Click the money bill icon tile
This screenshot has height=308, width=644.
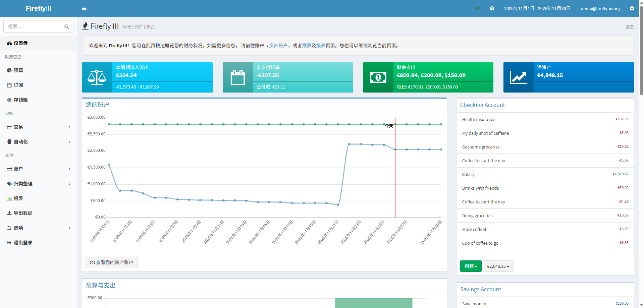(378, 77)
